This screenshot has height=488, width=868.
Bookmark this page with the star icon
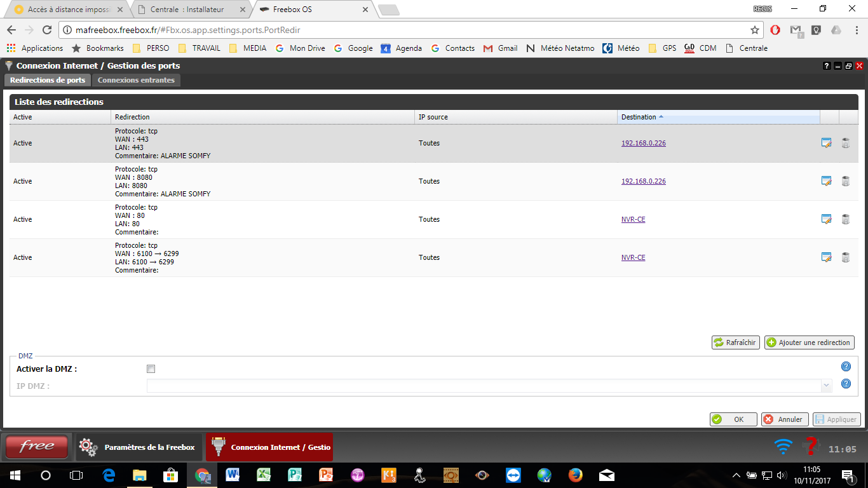pyautogui.click(x=754, y=30)
